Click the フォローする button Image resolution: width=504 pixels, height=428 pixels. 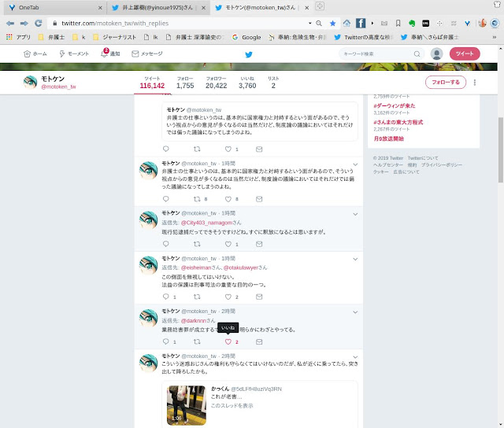pyautogui.click(x=446, y=83)
